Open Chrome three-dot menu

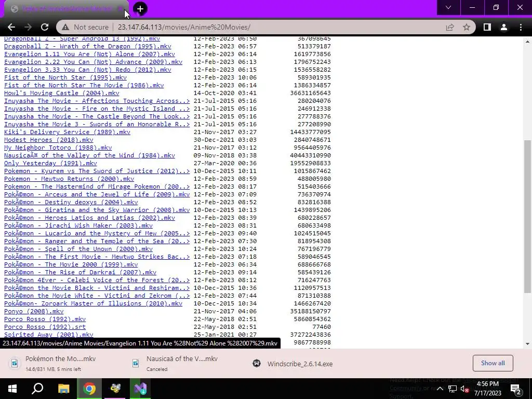click(521, 27)
